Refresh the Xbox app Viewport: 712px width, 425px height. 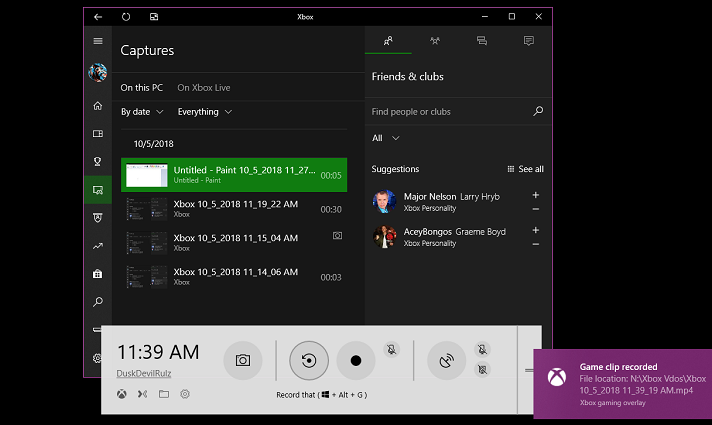pos(126,17)
